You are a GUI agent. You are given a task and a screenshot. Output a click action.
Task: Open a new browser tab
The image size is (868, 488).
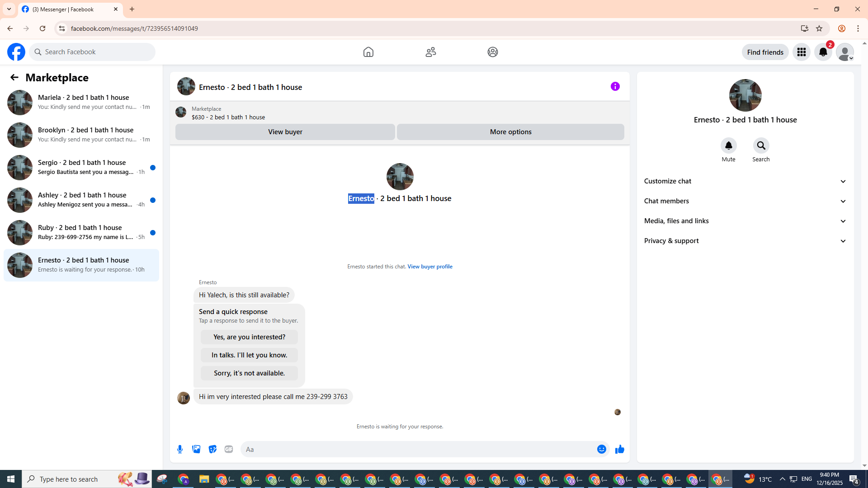132,9
